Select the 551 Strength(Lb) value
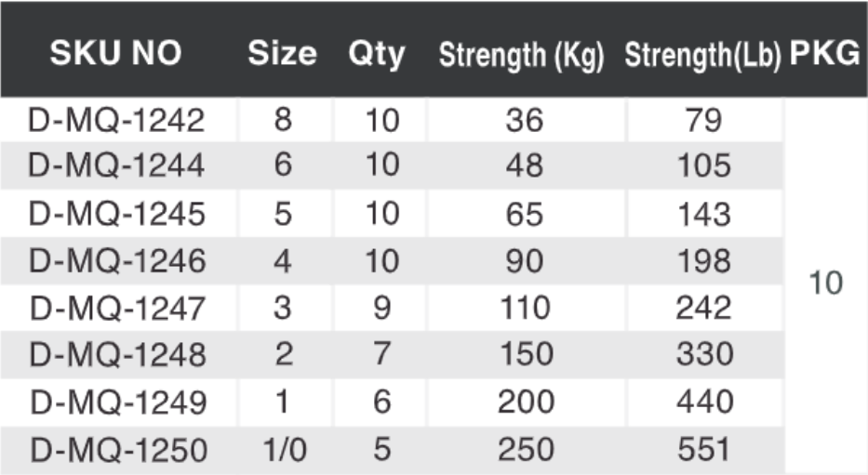 tap(704, 450)
